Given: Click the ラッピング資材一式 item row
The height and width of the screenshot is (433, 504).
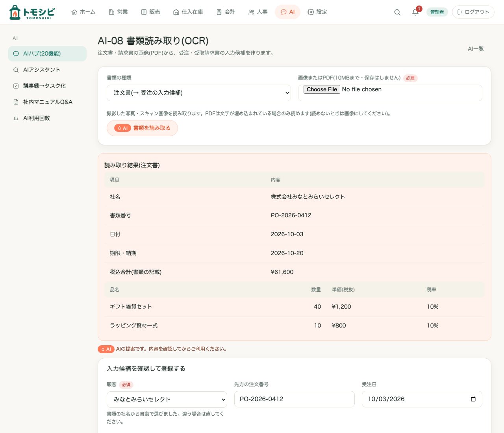Looking at the screenshot, I should 295,326.
